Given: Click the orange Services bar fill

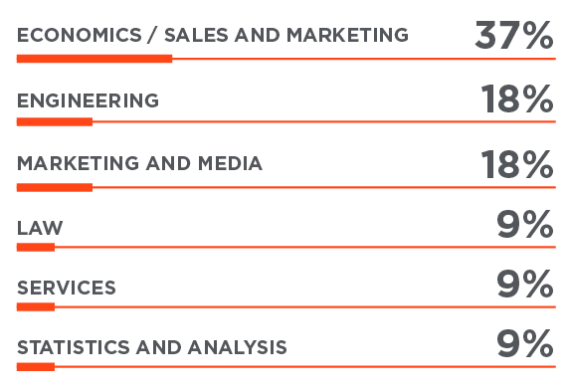Looking at the screenshot, I should tap(36, 307).
